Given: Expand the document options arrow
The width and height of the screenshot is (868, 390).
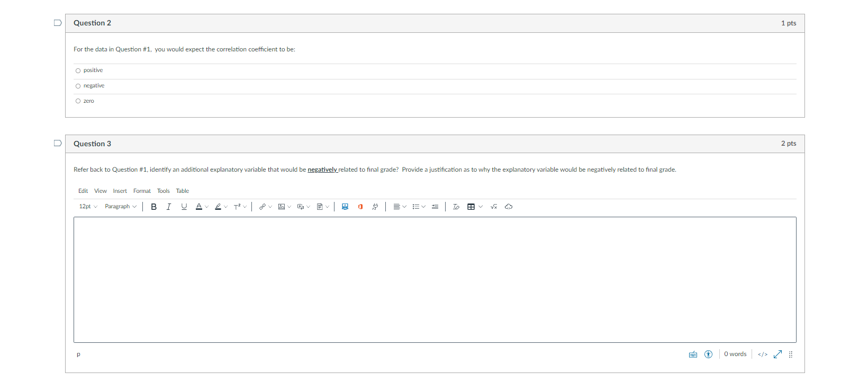Looking at the screenshot, I should coord(328,207).
